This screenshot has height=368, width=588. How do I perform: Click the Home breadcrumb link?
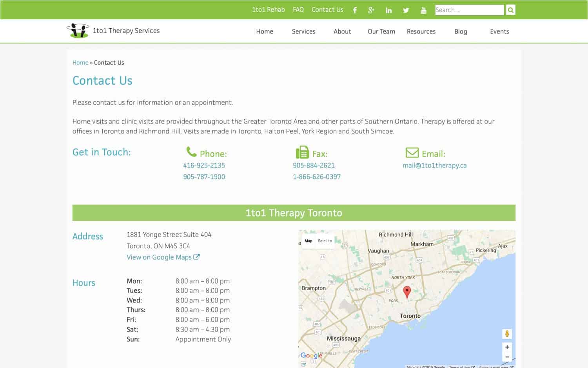point(80,62)
